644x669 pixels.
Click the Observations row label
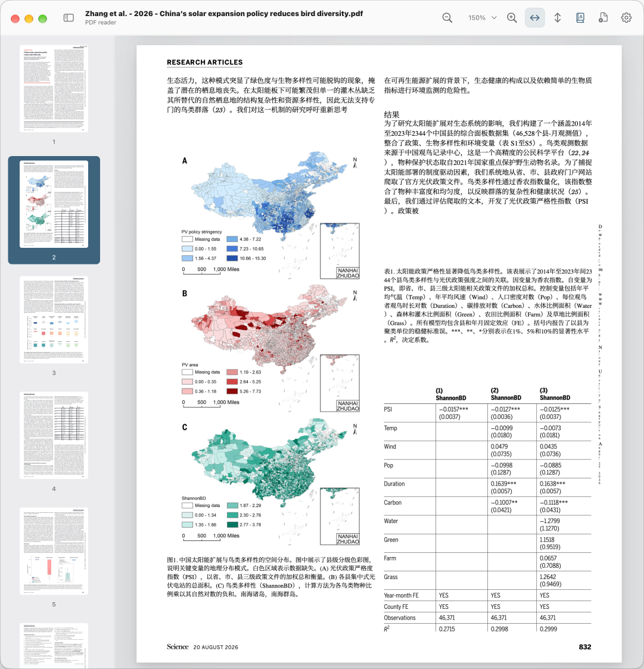coord(400,618)
